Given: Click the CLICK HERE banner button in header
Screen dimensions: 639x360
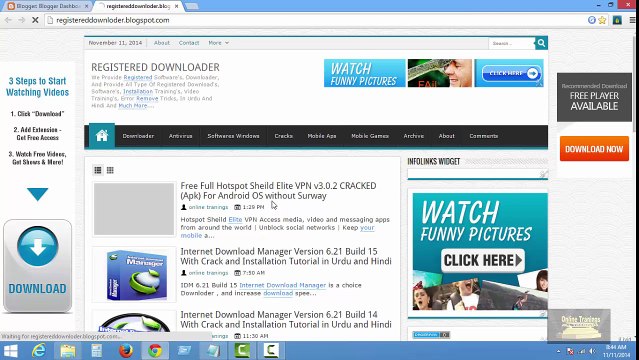Looking at the screenshot, I should click(511, 73).
